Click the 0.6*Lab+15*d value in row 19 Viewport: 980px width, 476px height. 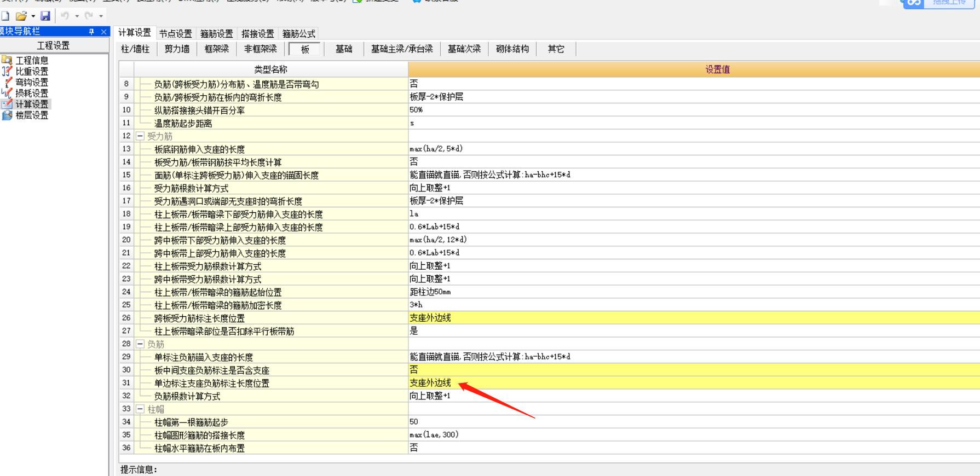(x=694, y=227)
